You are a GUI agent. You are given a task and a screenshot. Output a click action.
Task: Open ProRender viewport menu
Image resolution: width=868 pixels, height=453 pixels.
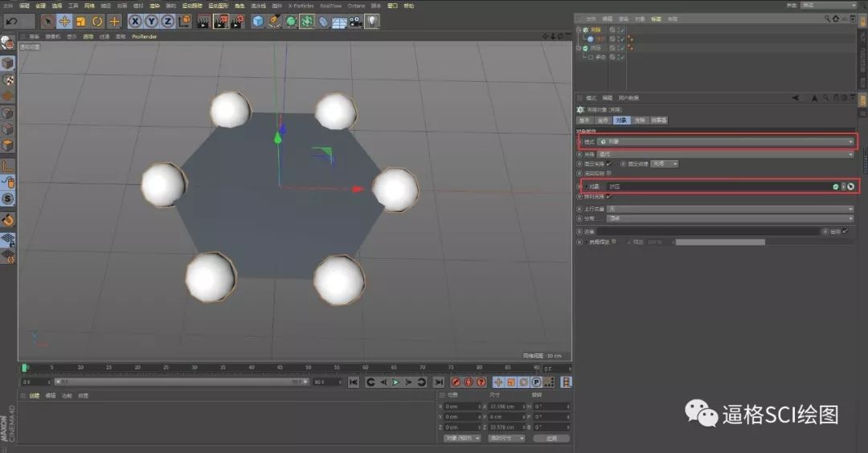pyautogui.click(x=145, y=36)
